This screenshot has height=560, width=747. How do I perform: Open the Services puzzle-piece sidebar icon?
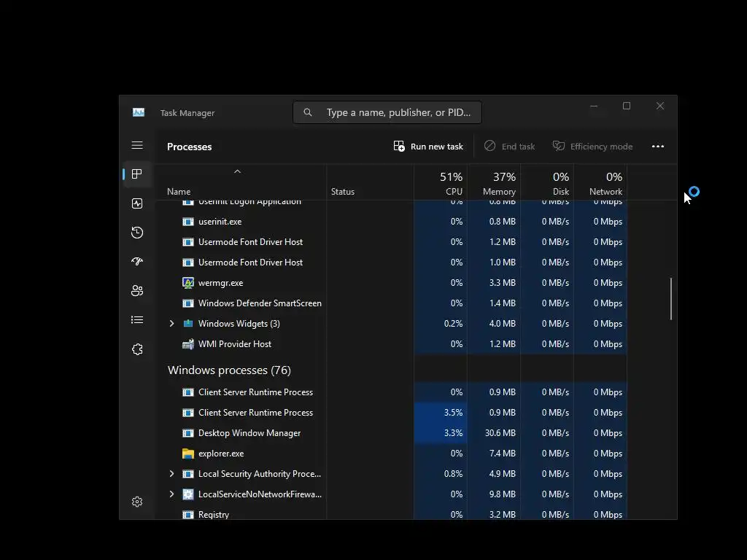click(137, 349)
